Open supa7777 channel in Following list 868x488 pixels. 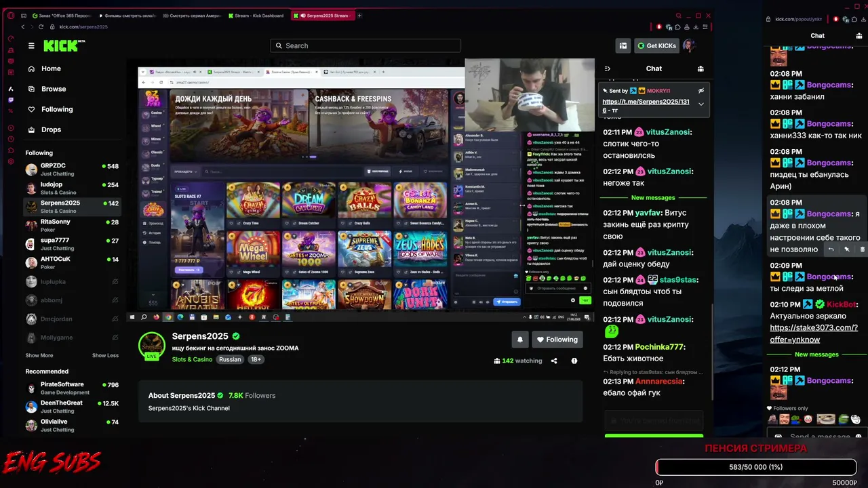click(x=72, y=244)
